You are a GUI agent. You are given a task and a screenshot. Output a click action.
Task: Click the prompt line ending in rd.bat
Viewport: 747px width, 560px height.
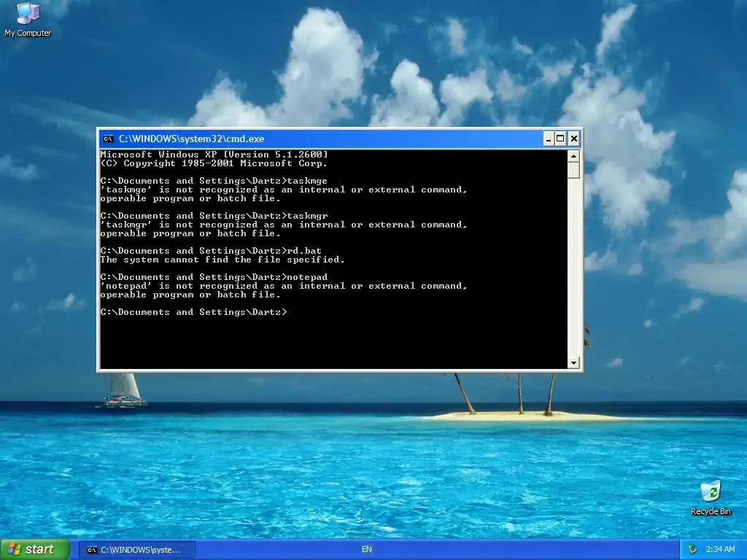[211, 251]
